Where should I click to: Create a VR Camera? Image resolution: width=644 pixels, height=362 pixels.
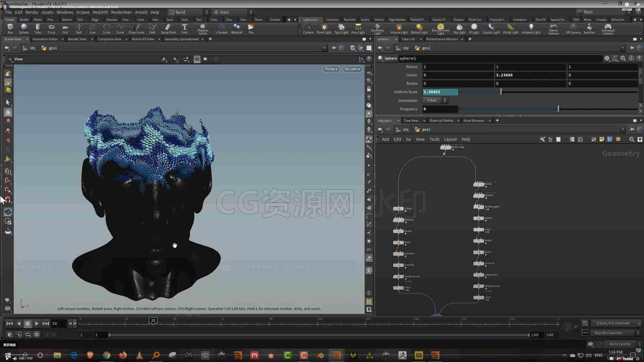(x=573, y=28)
